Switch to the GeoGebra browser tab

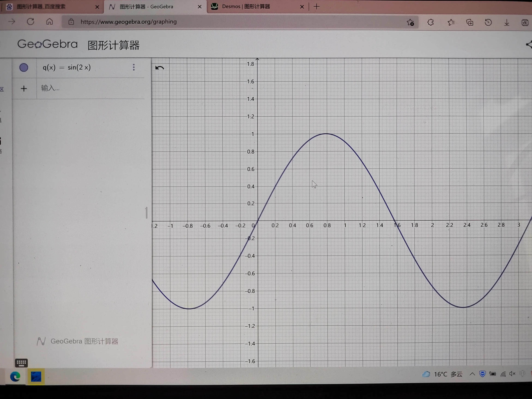(x=155, y=7)
